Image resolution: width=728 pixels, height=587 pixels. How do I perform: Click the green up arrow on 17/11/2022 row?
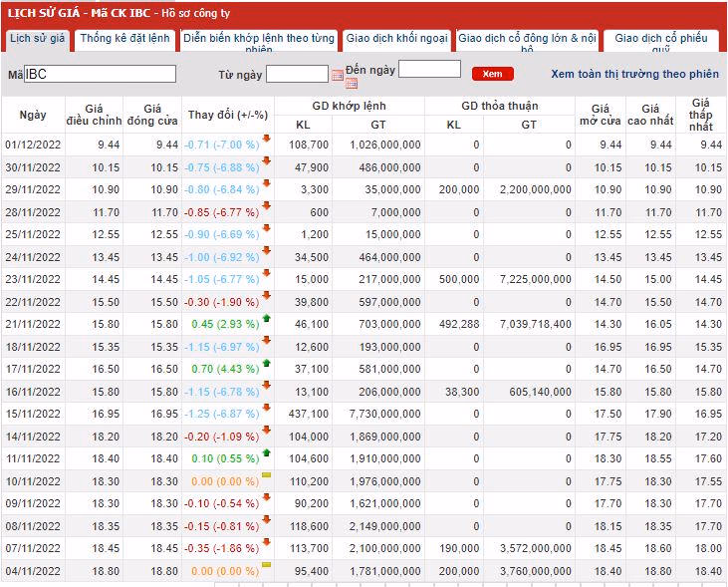267,363
